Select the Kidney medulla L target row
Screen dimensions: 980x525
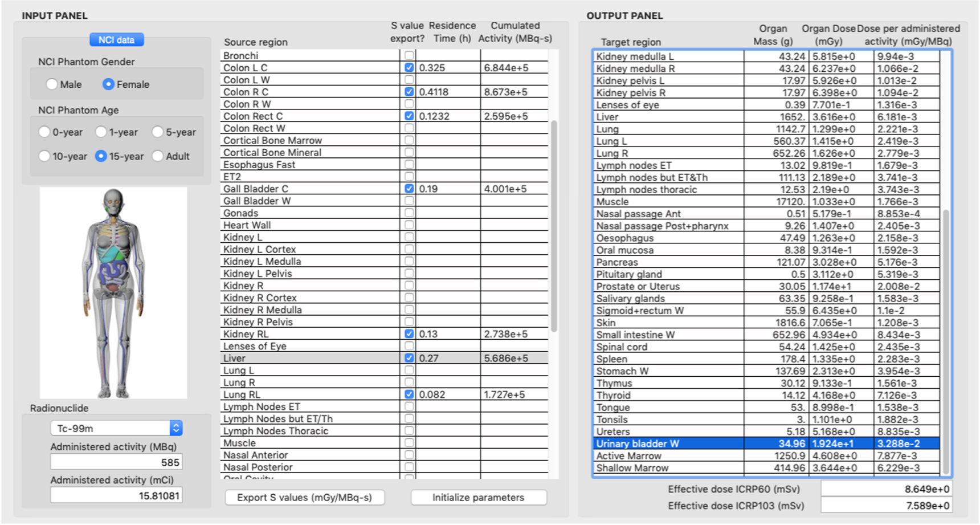coord(766,56)
